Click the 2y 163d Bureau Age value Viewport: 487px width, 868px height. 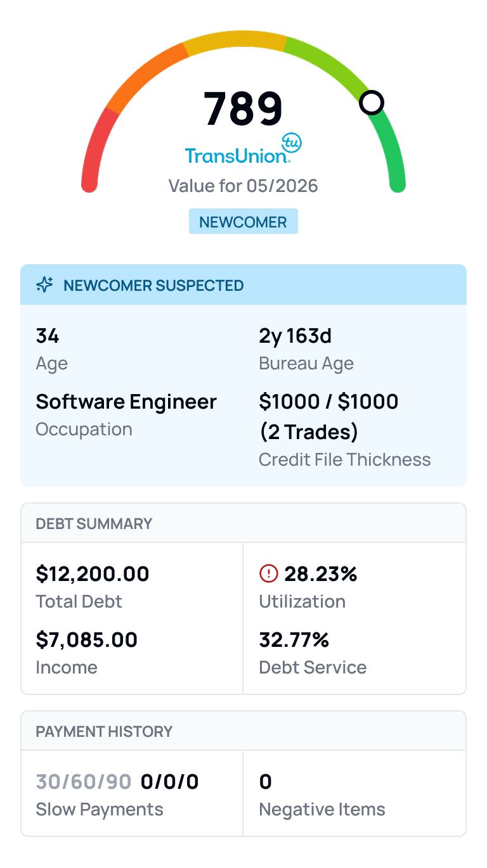[295, 336]
